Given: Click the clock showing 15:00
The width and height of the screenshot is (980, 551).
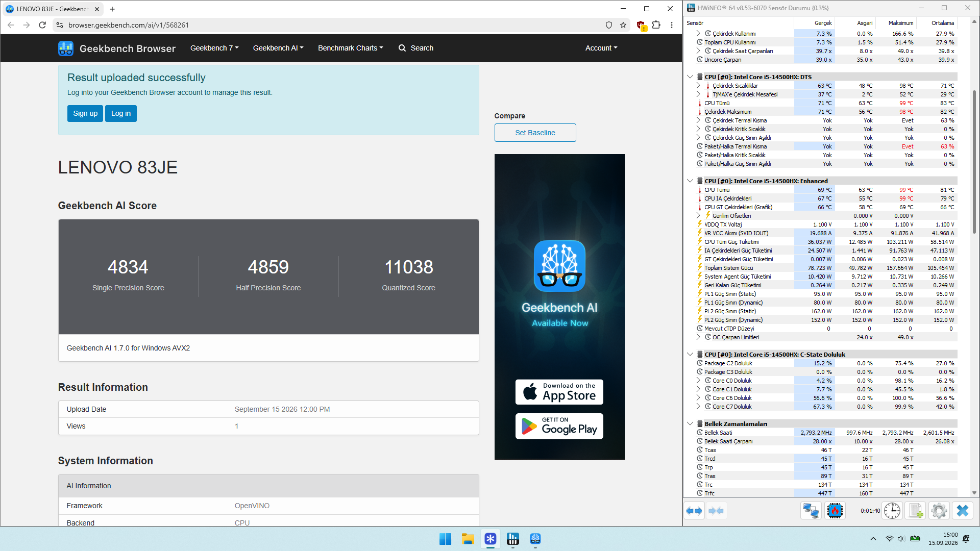Looking at the screenshot, I should [950, 535].
